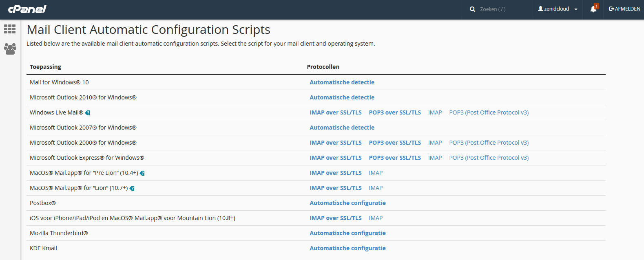
Task: Open Automatische configuratie for Postbox
Action: coord(347,203)
